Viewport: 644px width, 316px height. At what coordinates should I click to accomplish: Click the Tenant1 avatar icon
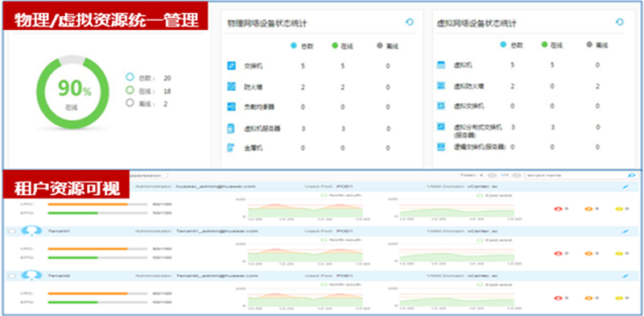tap(31, 231)
